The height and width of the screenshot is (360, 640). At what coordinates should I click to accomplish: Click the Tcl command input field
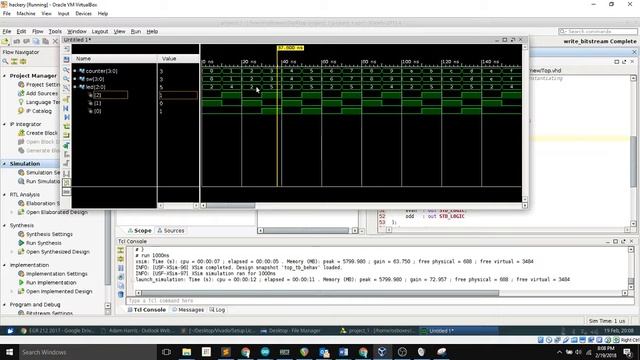[380, 301]
